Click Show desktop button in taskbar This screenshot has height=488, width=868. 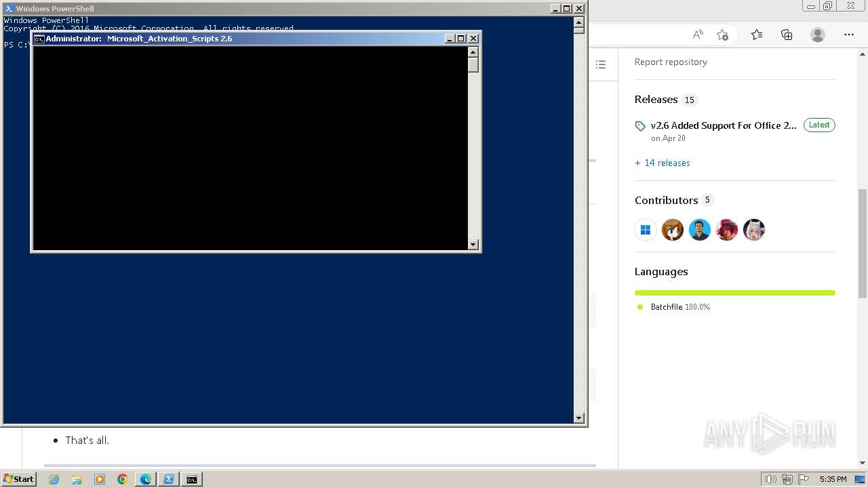[x=861, y=479]
